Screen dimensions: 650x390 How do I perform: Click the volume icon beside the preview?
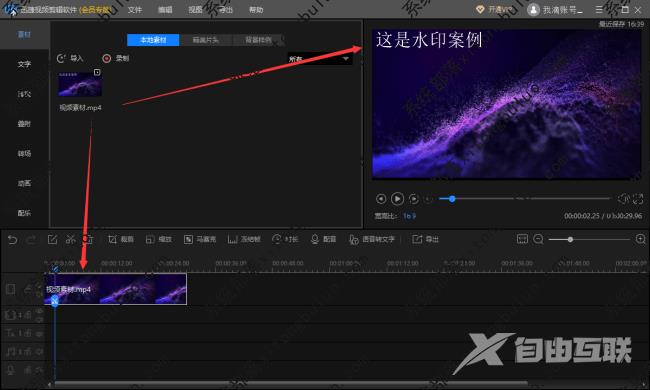(623, 199)
